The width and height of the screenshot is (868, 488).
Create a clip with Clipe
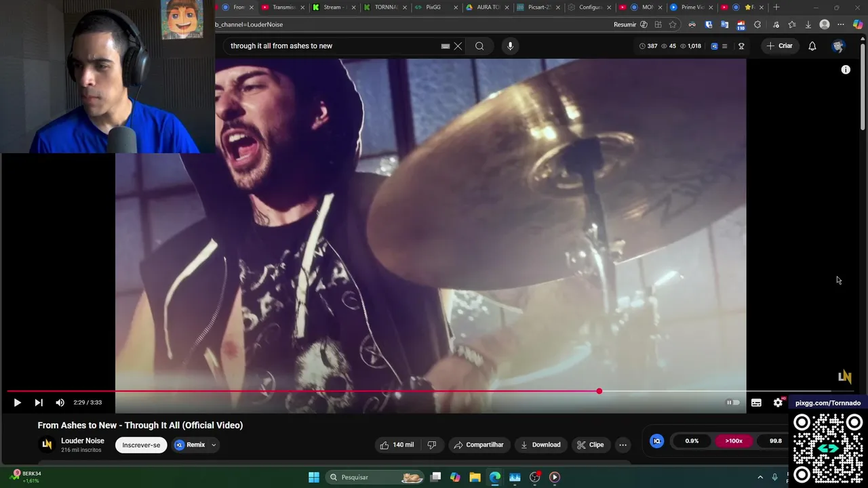pos(590,445)
